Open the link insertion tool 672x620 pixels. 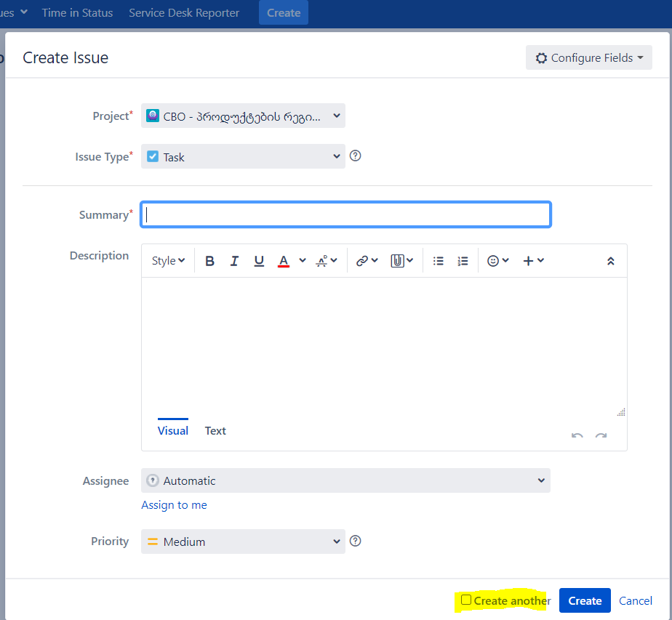point(367,261)
